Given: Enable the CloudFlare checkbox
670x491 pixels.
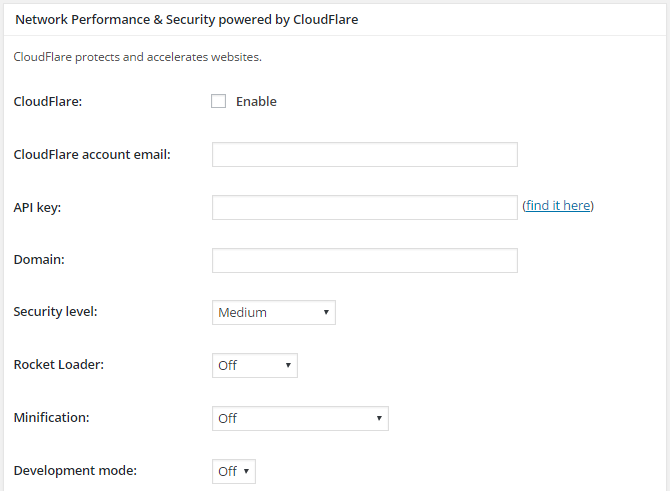Looking at the screenshot, I should click(x=218, y=101).
